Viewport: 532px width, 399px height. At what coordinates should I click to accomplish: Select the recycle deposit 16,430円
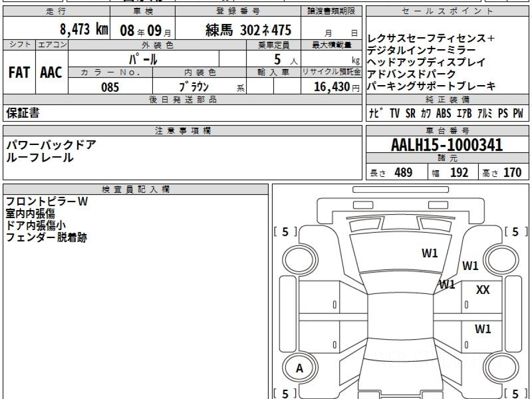point(337,87)
